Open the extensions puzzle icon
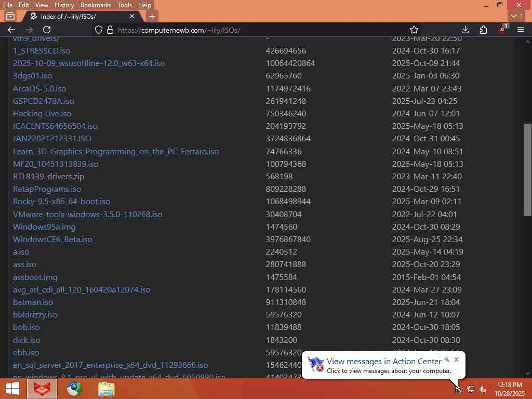 483,30
